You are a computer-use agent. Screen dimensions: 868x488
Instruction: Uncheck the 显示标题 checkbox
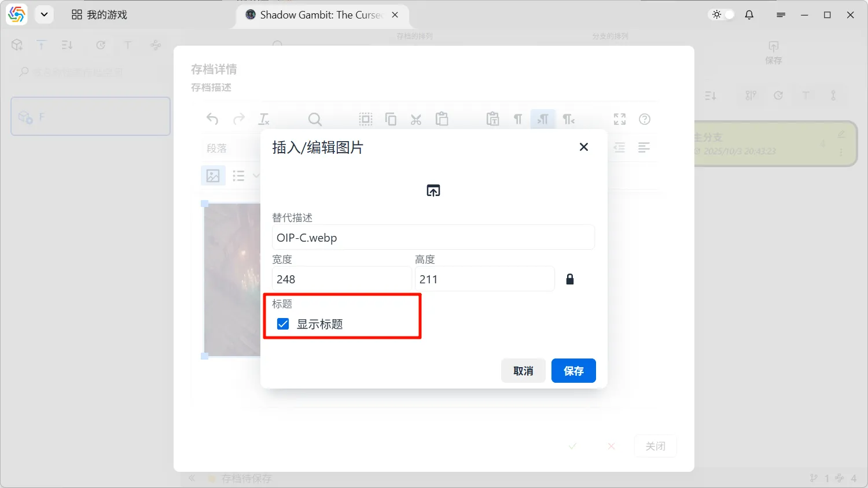[x=283, y=324]
